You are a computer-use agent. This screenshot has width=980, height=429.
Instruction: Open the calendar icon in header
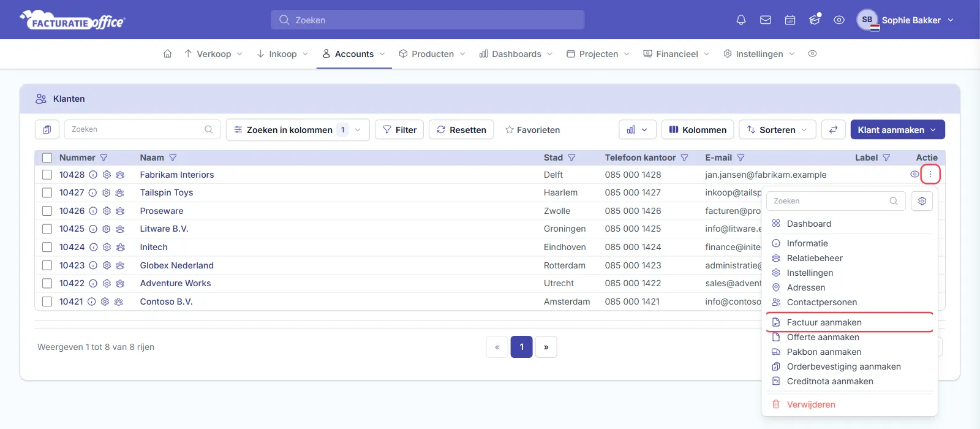click(x=790, y=20)
